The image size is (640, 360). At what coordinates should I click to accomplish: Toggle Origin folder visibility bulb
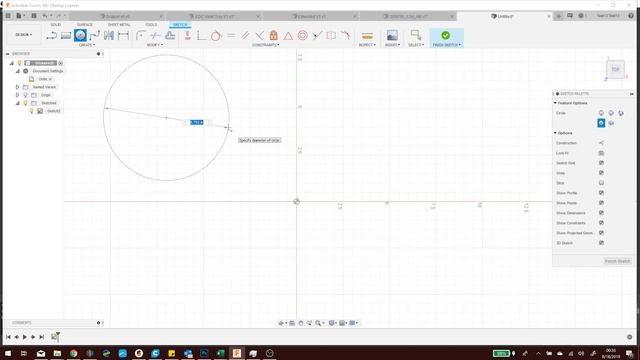point(25,95)
